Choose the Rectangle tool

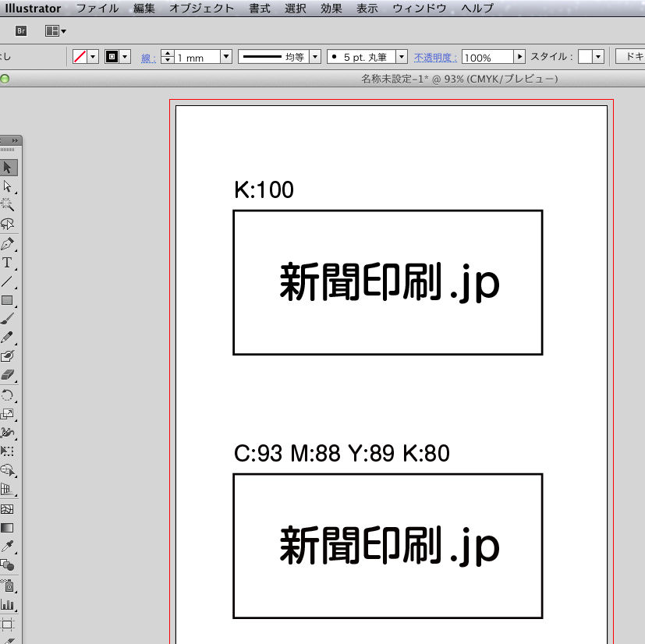8,300
